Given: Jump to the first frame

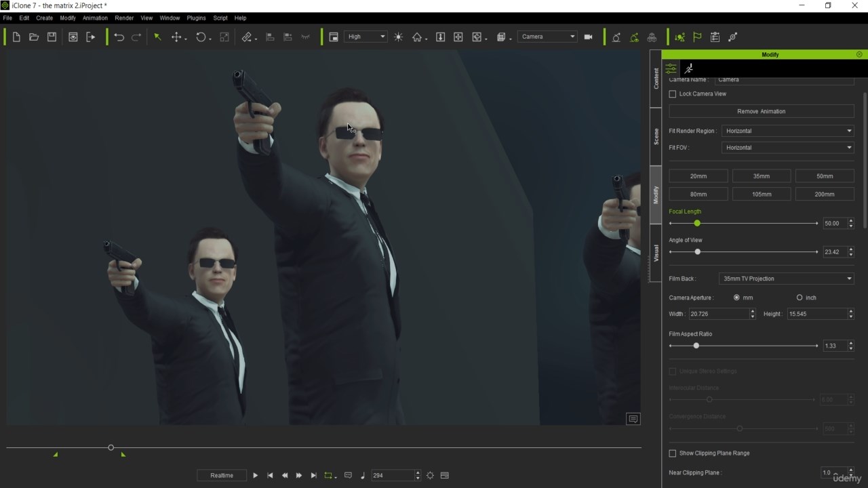Looking at the screenshot, I should [270, 476].
